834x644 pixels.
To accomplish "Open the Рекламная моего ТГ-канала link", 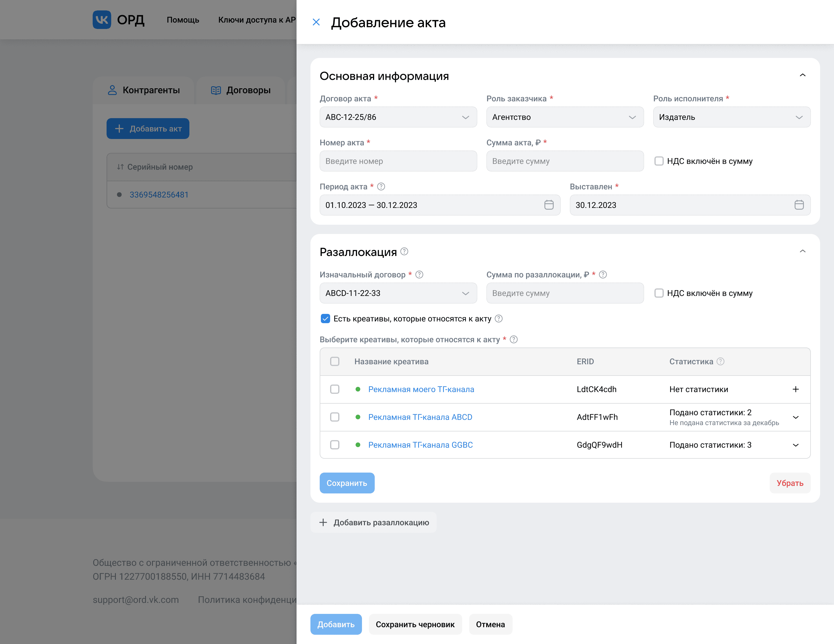I will point(421,389).
